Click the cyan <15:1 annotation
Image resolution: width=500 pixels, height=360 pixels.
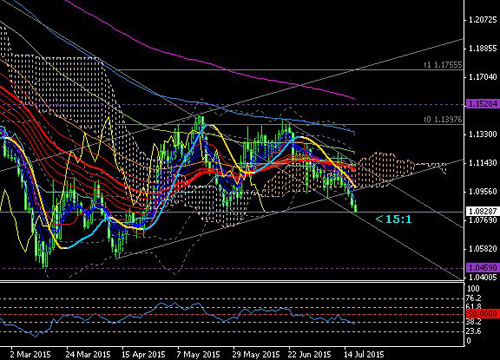pos(394,219)
